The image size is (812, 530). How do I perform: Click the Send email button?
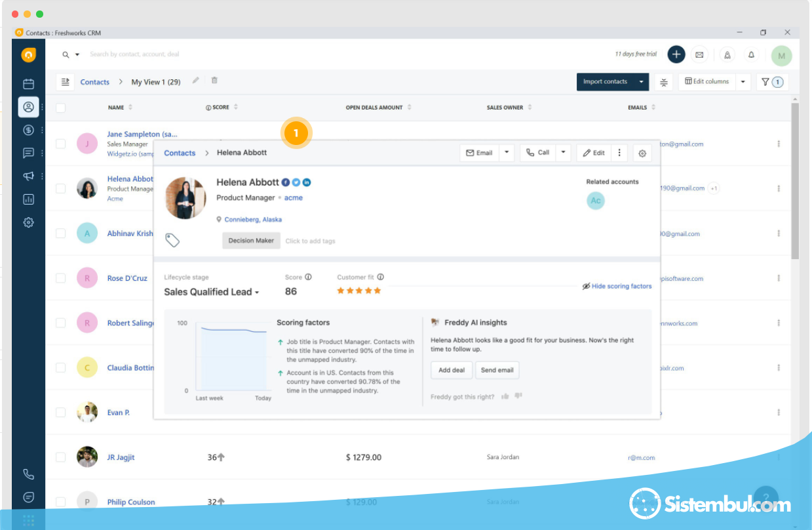[497, 370]
